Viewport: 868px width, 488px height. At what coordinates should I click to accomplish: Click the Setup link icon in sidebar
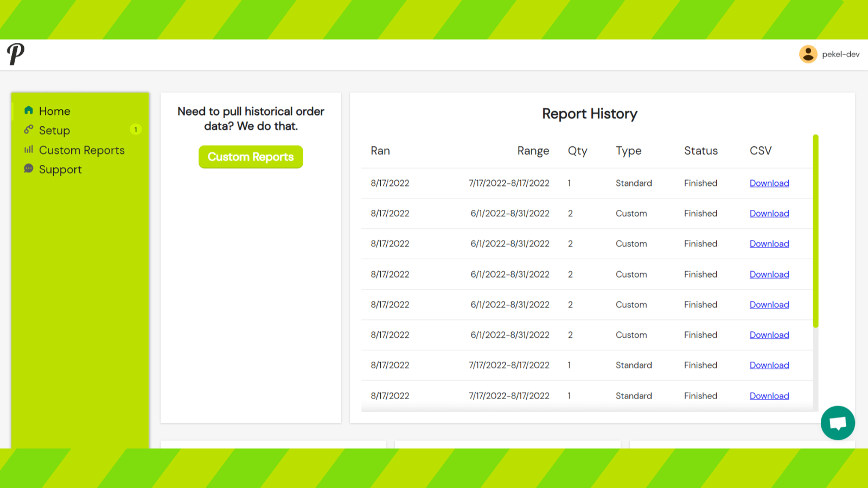[x=29, y=130]
